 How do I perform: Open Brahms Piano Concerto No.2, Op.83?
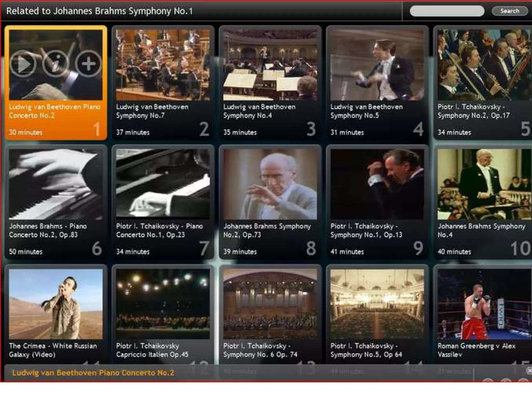point(56,184)
